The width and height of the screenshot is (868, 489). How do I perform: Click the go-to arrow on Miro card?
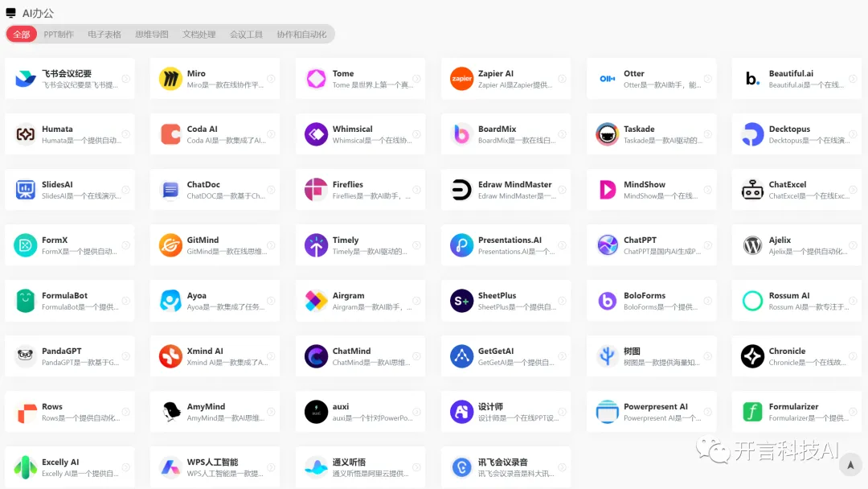point(272,79)
